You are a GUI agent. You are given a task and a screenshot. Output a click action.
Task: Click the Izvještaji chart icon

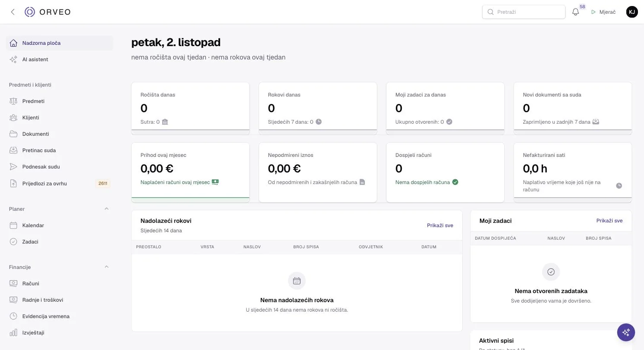coord(13,333)
